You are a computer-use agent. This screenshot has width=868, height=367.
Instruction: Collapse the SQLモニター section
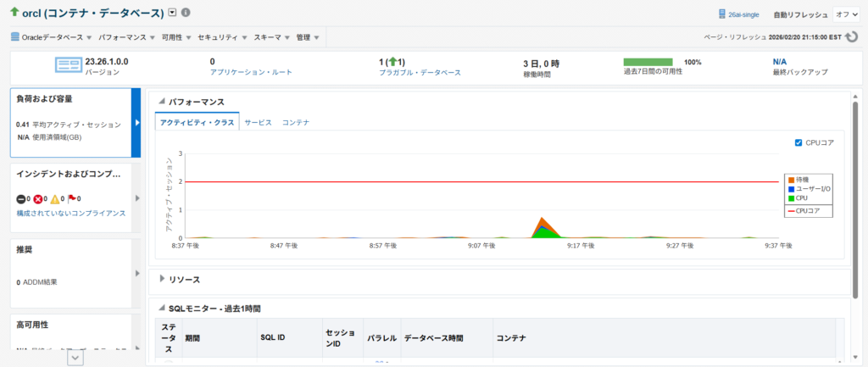(162, 308)
